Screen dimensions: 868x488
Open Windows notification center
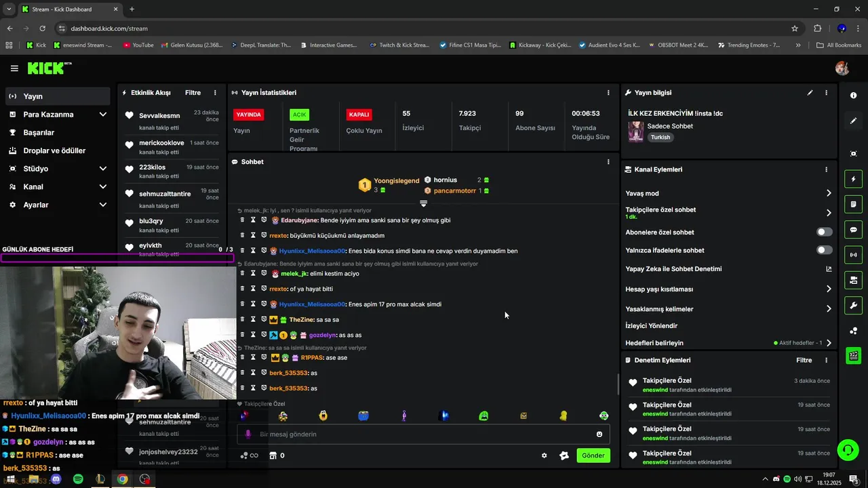pyautogui.click(x=853, y=479)
